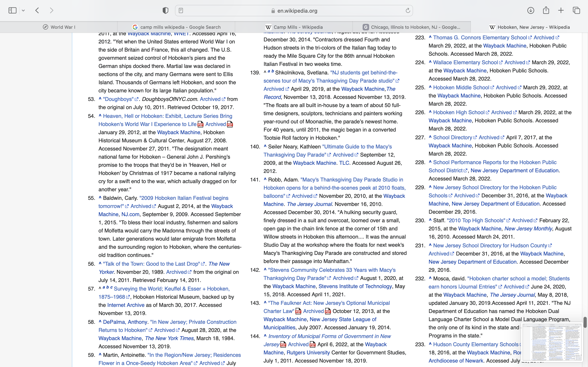This screenshot has width=588, height=367.
Task: Click the page scrollbar thumb
Action: point(585,322)
